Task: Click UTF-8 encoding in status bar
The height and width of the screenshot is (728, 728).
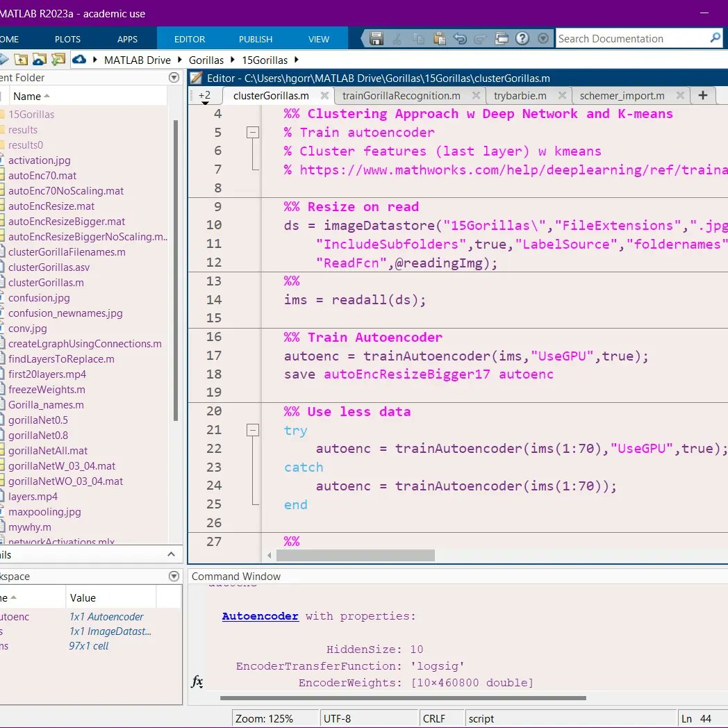Action: click(x=337, y=719)
